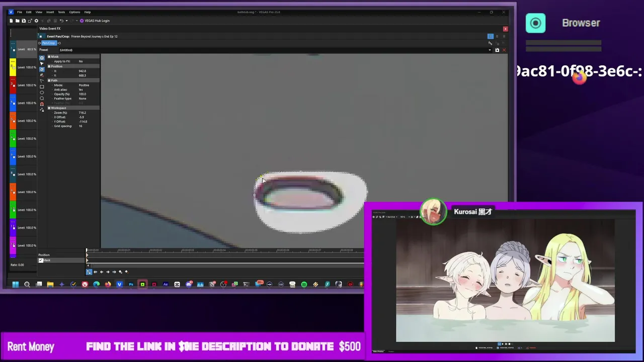Adjust track 1 Level 60.5 % slider

pos(27,49)
